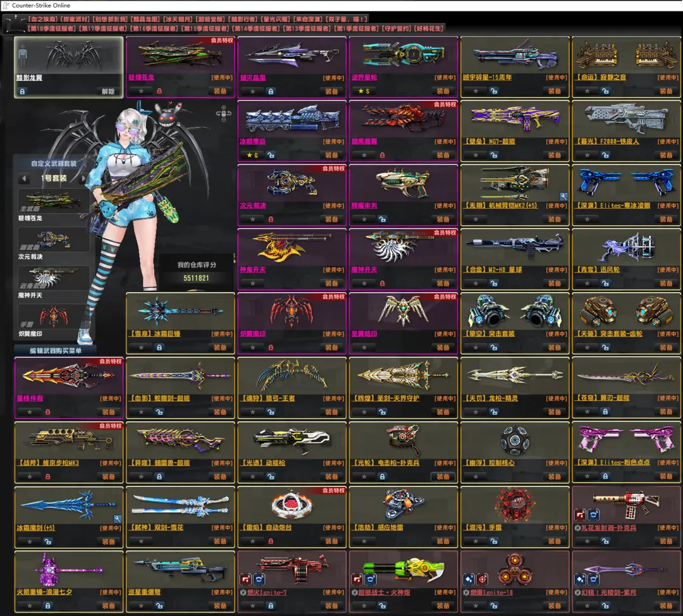The image size is (683, 616).
Task: Click red lock icon on 维京步枪MK3 card
Action: pos(47,477)
